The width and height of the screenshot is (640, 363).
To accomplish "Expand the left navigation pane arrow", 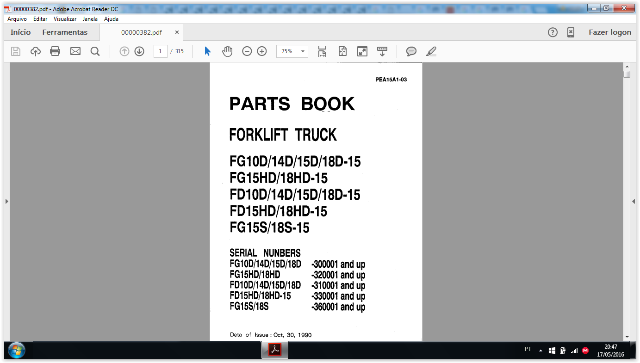I will (x=7, y=201).
